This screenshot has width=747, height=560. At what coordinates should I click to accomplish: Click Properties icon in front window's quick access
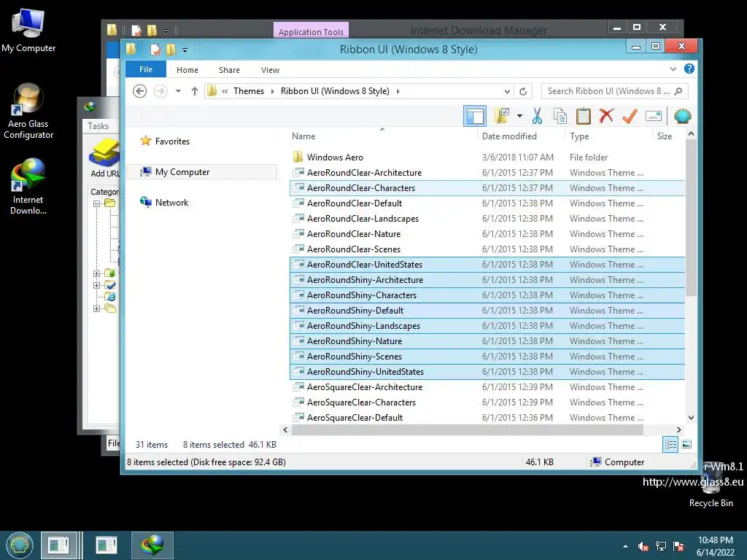155,49
